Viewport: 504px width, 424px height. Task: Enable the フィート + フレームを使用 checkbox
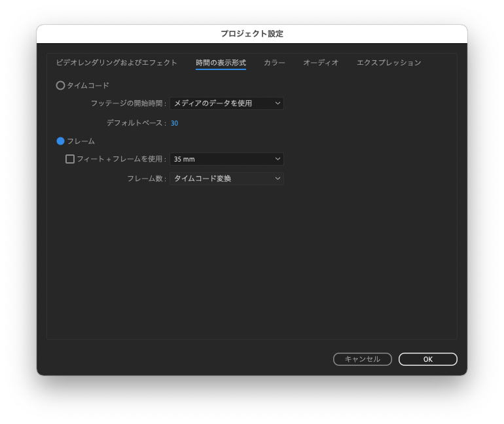70,159
